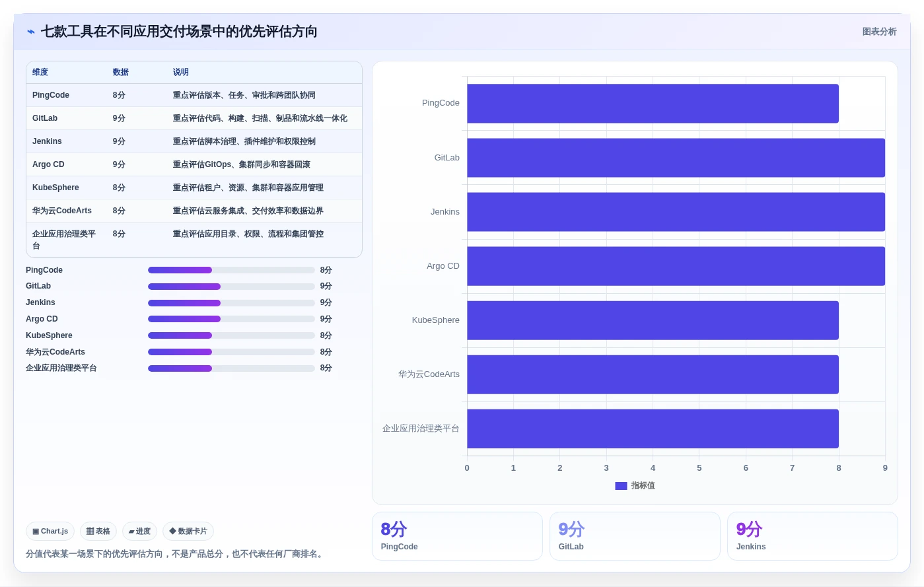This screenshot has height=587, width=924.
Task: Click the Jenkins bar in the chart
Action: pyautogui.click(x=676, y=212)
